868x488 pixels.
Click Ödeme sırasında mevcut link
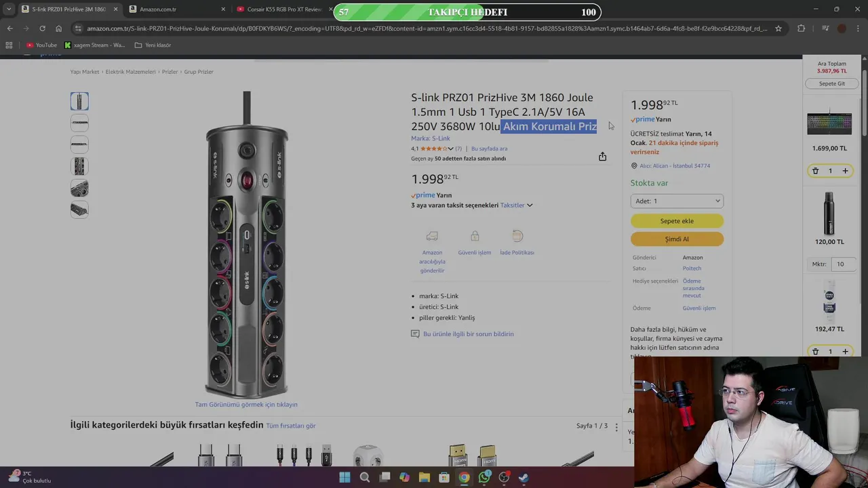[x=693, y=288]
